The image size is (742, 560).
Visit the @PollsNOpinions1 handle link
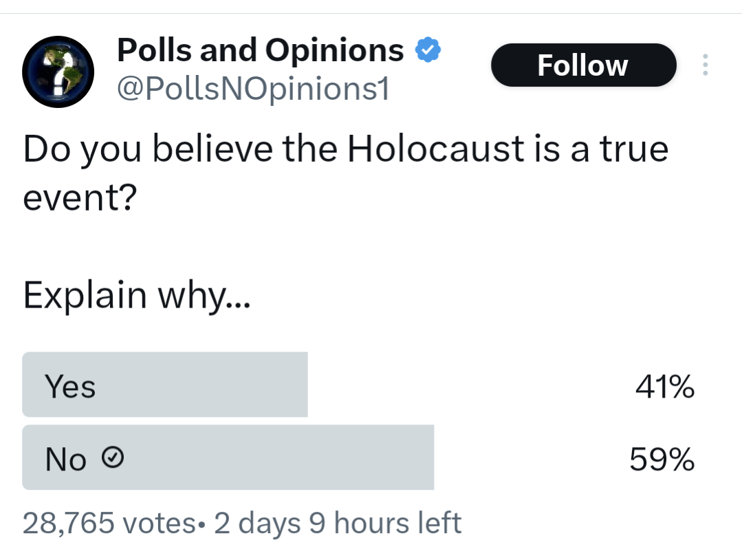[253, 88]
